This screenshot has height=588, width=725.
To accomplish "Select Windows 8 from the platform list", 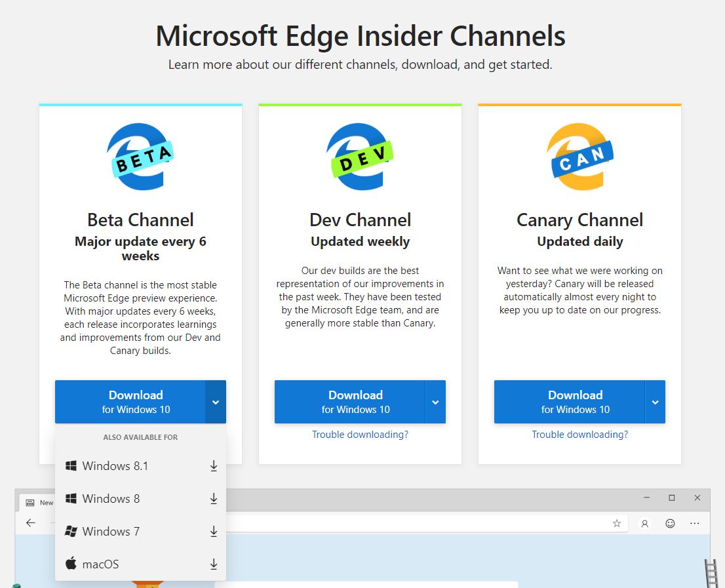I will tap(140, 499).
